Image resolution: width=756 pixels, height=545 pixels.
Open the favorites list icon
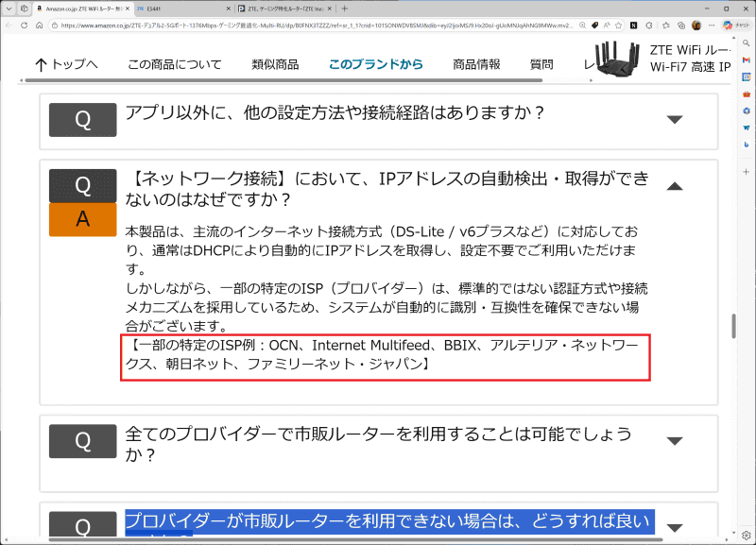666,26
